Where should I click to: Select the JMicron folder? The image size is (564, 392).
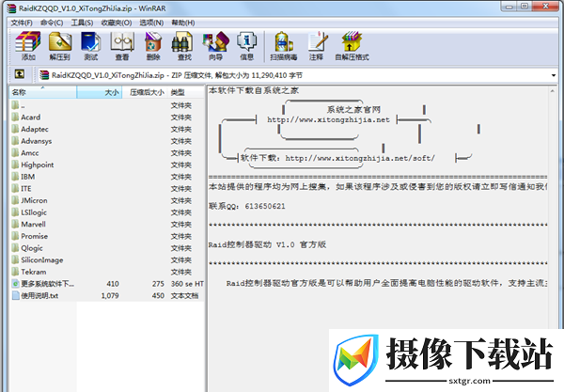click(107, 200)
